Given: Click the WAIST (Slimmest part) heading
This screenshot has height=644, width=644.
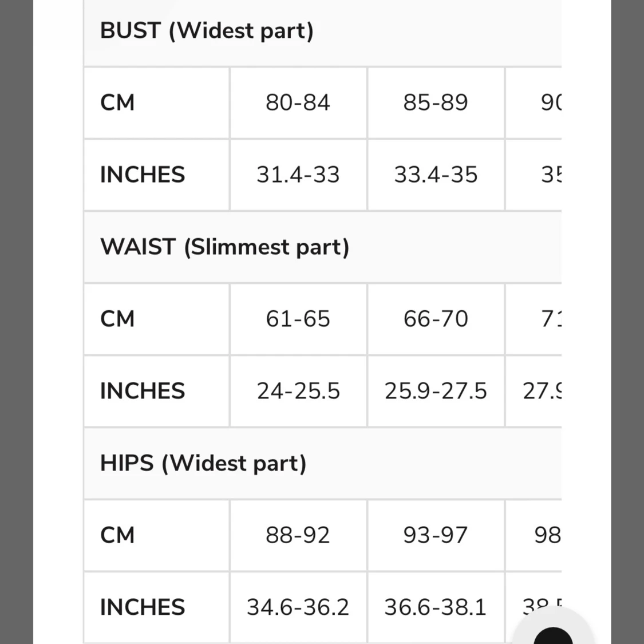Looking at the screenshot, I should pyautogui.click(x=224, y=247).
